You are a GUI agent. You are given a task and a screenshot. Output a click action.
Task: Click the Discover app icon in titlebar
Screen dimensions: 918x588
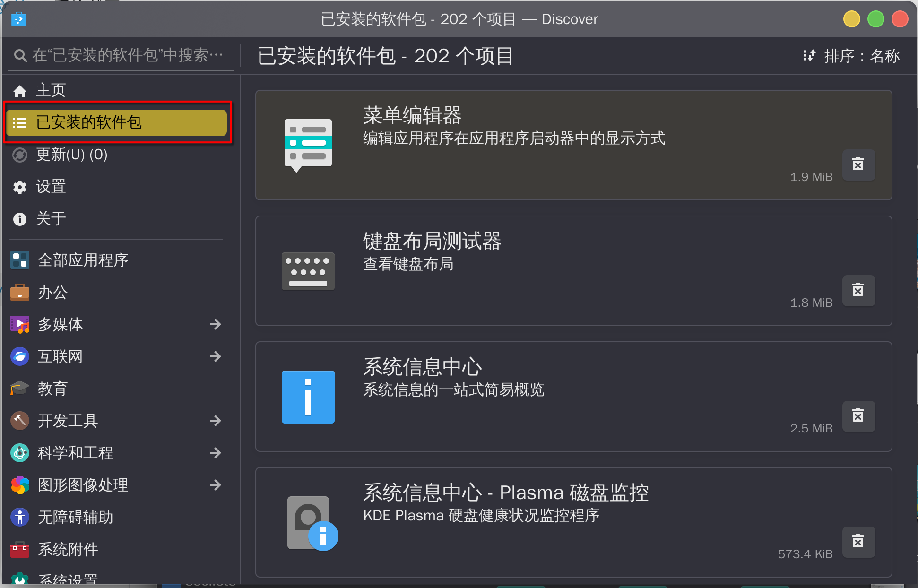coord(19,19)
